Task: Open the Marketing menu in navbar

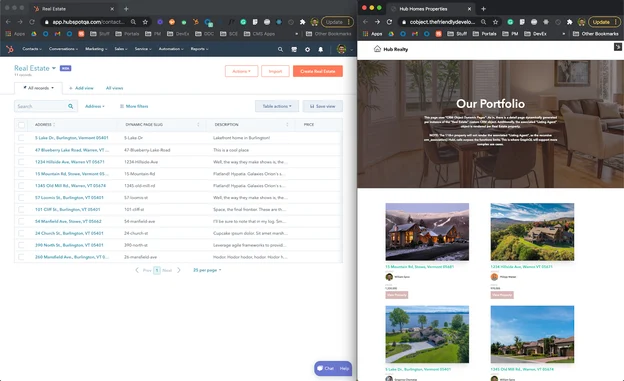Action: pyautogui.click(x=96, y=49)
